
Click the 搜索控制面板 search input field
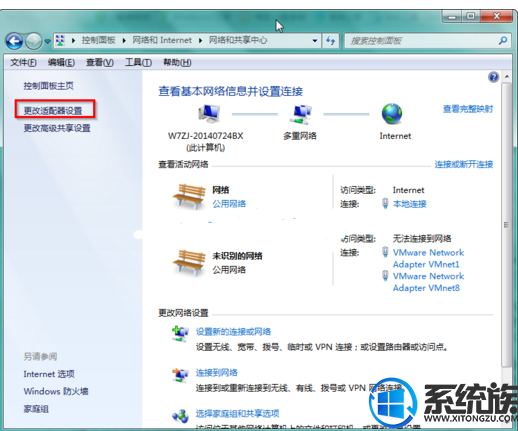coord(422,41)
